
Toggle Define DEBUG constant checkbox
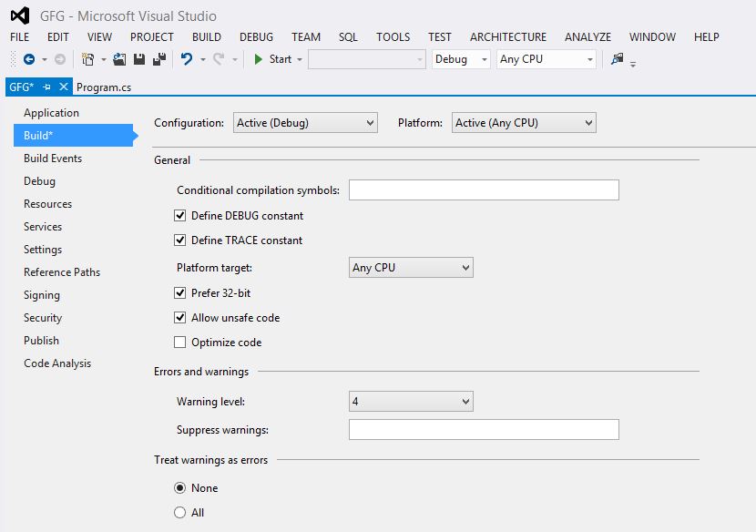click(179, 216)
